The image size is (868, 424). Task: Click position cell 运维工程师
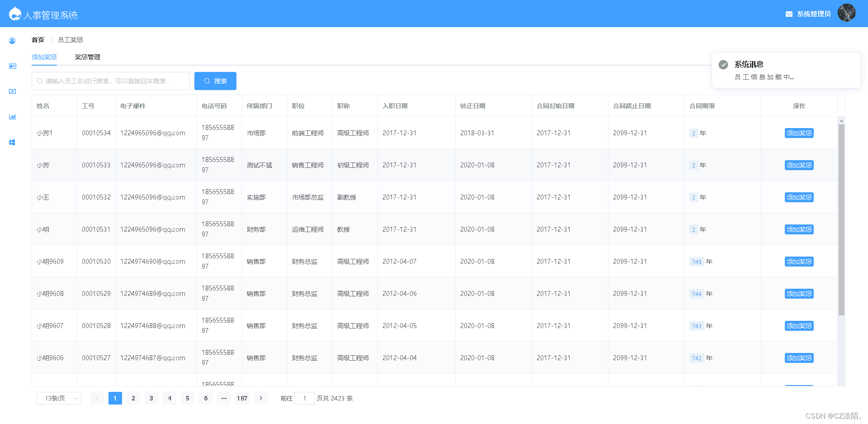tap(308, 229)
